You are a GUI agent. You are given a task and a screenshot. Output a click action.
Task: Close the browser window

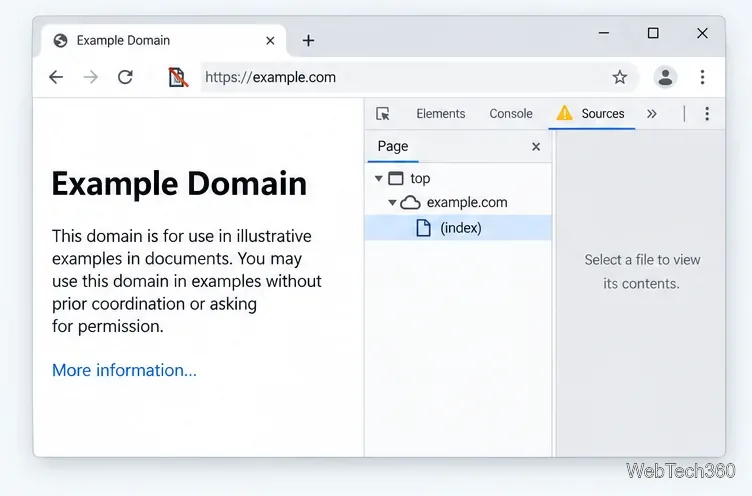click(702, 33)
